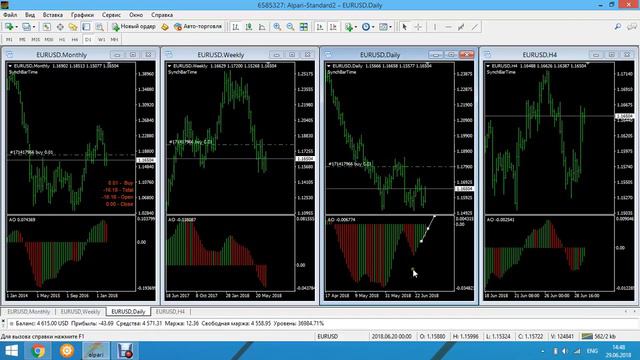Open the Windows Start button
Image resolution: width=640 pixels, height=360 pixels.
(x=11, y=351)
